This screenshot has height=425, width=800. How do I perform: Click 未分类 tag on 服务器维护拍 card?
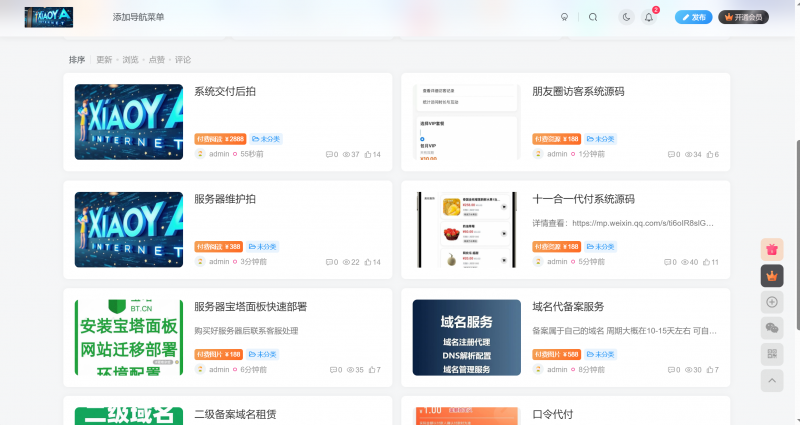[x=262, y=246]
